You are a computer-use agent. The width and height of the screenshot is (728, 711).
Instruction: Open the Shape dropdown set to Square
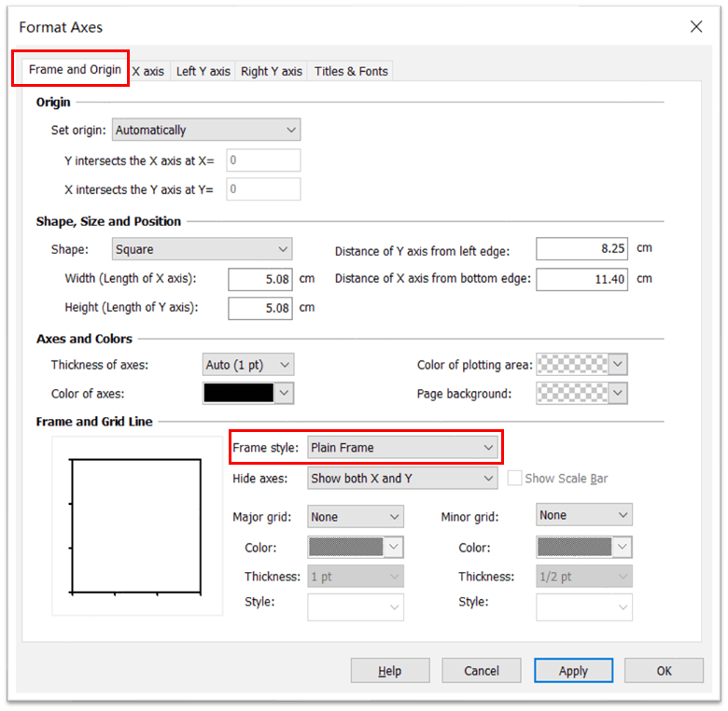[202, 249]
